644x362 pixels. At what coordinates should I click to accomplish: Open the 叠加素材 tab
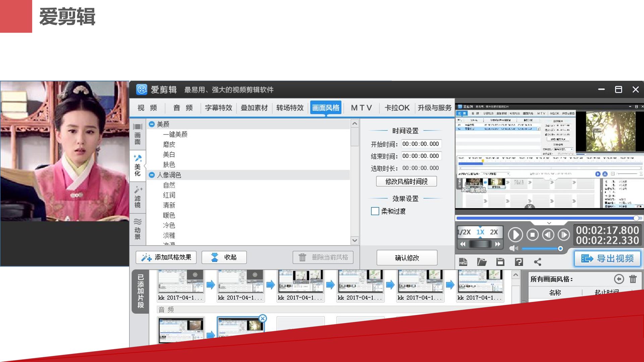254,108
